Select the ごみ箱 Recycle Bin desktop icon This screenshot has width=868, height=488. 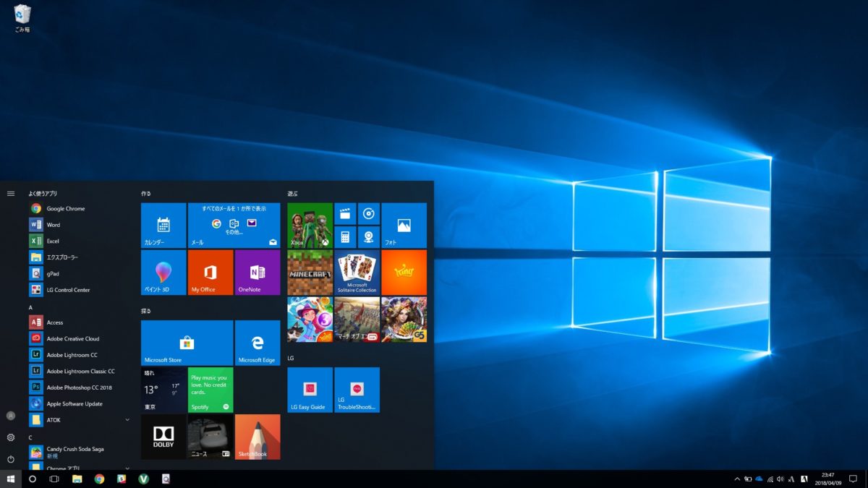[22, 19]
